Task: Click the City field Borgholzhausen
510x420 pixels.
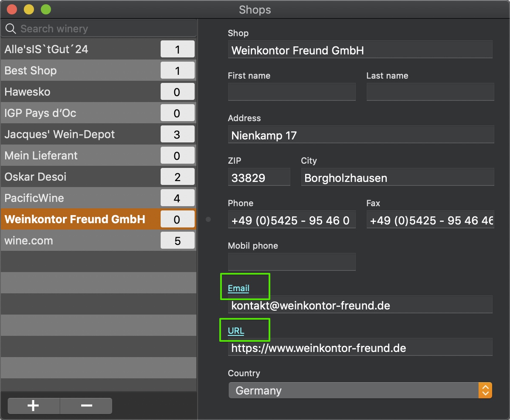Action: [397, 177]
